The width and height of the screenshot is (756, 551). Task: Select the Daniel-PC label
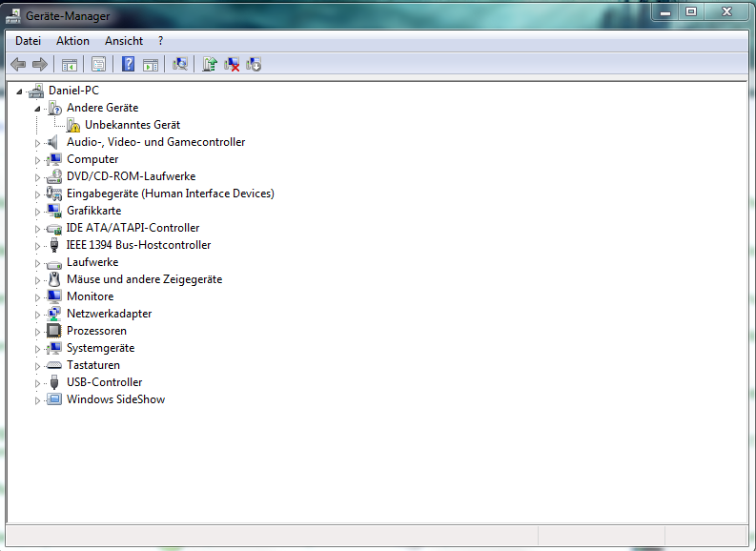[73, 91]
